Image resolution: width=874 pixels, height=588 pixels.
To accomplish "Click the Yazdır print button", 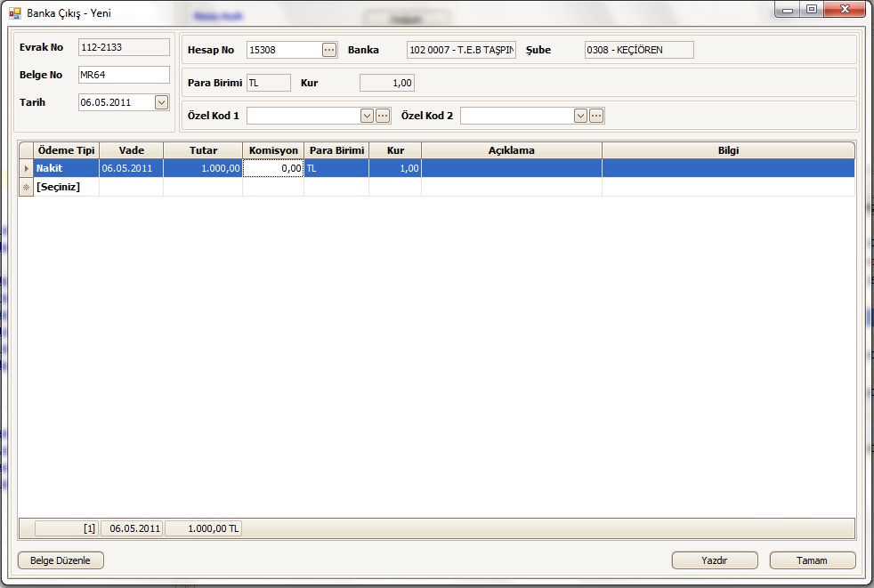I will pyautogui.click(x=715, y=560).
